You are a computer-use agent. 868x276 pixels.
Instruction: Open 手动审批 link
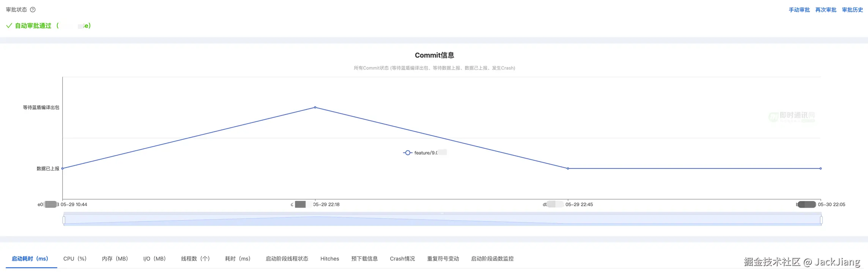pyautogui.click(x=799, y=10)
